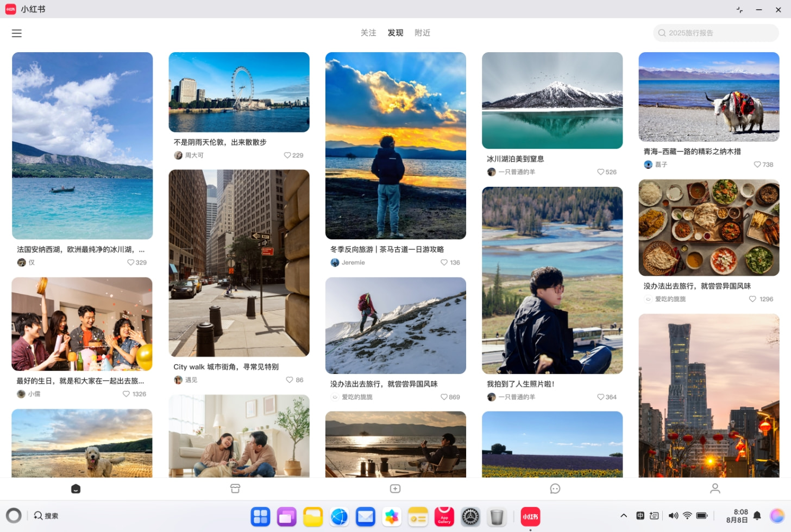
Task: Open 周大可 author profile under the London post
Action: point(189,155)
